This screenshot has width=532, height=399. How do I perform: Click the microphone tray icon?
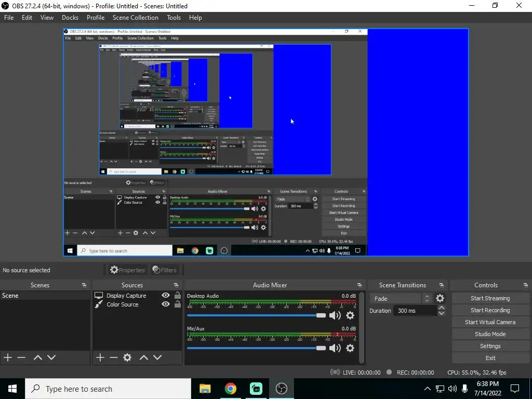pos(465,389)
